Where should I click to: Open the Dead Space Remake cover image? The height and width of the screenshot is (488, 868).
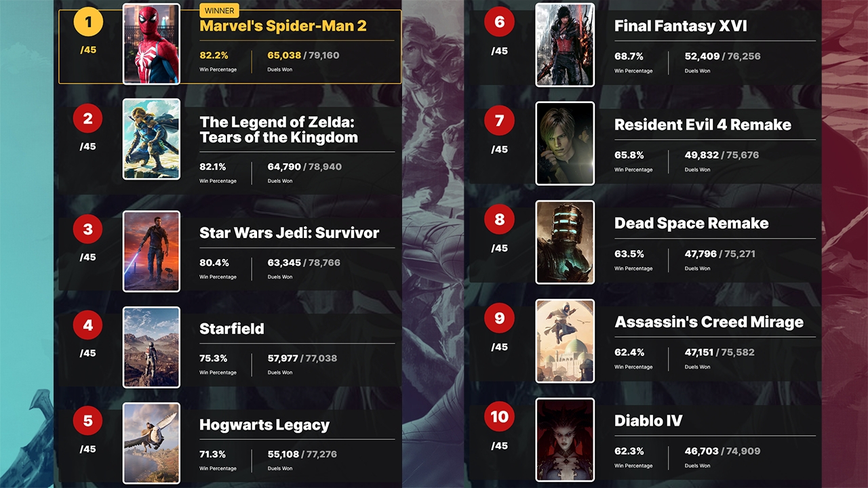[565, 242]
